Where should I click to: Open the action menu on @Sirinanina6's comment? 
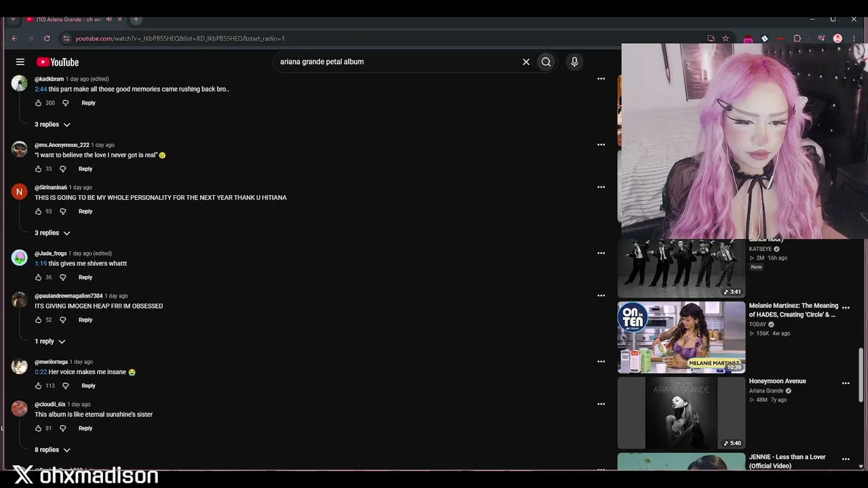pyautogui.click(x=601, y=187)
